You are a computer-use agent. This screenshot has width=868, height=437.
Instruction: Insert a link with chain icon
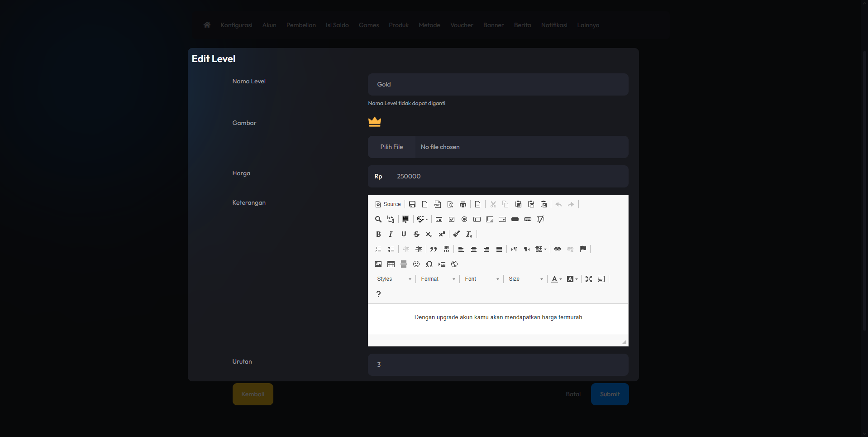pos(558,249)
